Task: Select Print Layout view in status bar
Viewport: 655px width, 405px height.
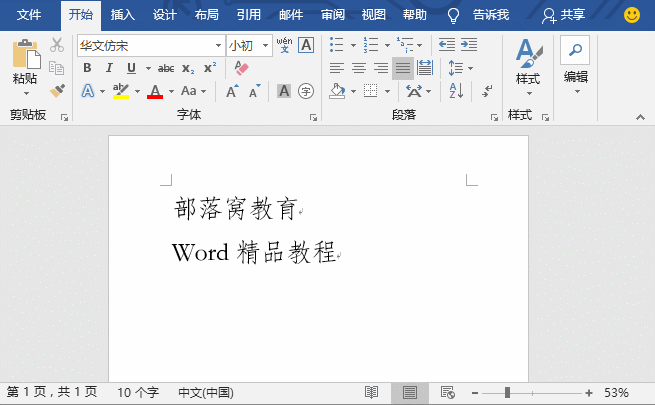Action: pos(410,392)
